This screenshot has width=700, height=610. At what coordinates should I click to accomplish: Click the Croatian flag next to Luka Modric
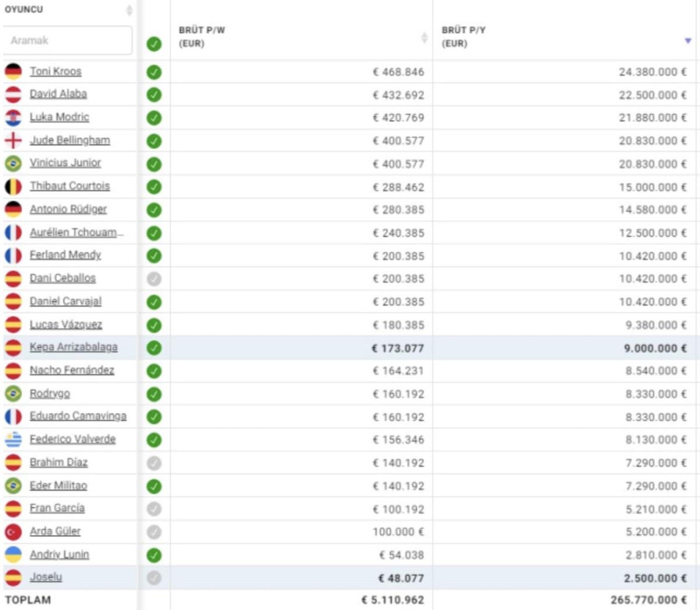click(13, 117)
